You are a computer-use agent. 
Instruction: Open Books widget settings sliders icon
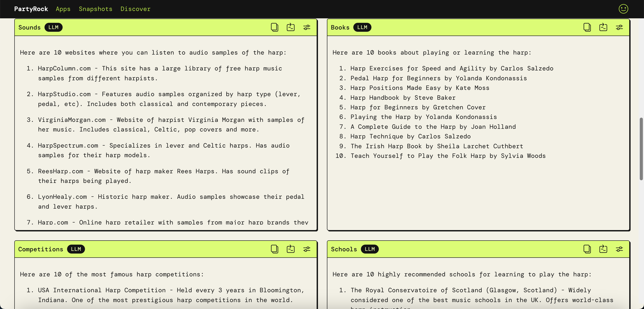(619, 27)
